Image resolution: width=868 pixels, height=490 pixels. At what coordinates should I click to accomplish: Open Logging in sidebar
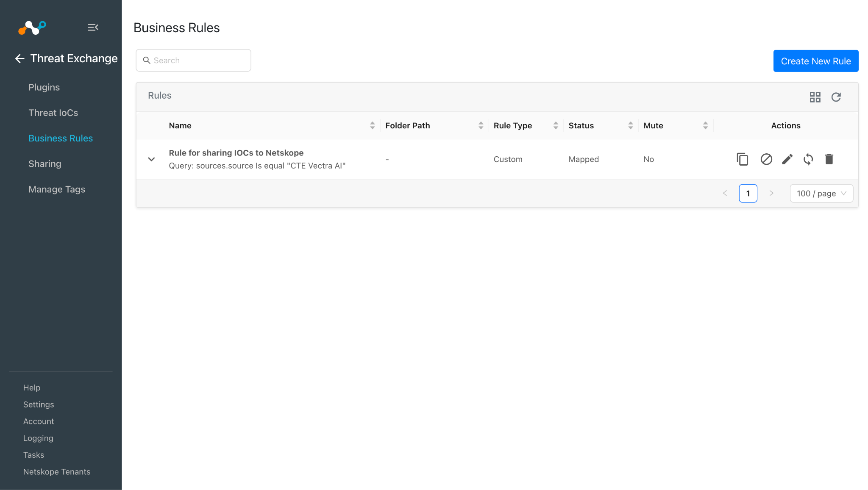click(x=38, y=438)
